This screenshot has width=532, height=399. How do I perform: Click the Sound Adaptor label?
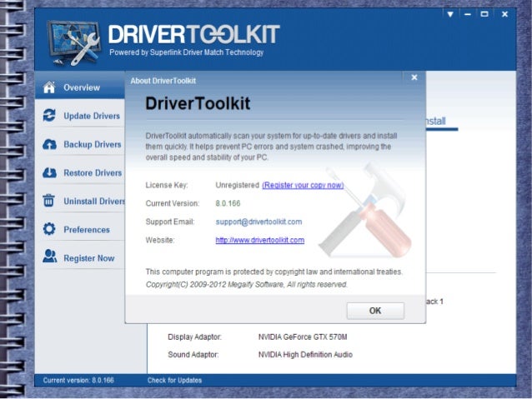(x=193, y=355)
